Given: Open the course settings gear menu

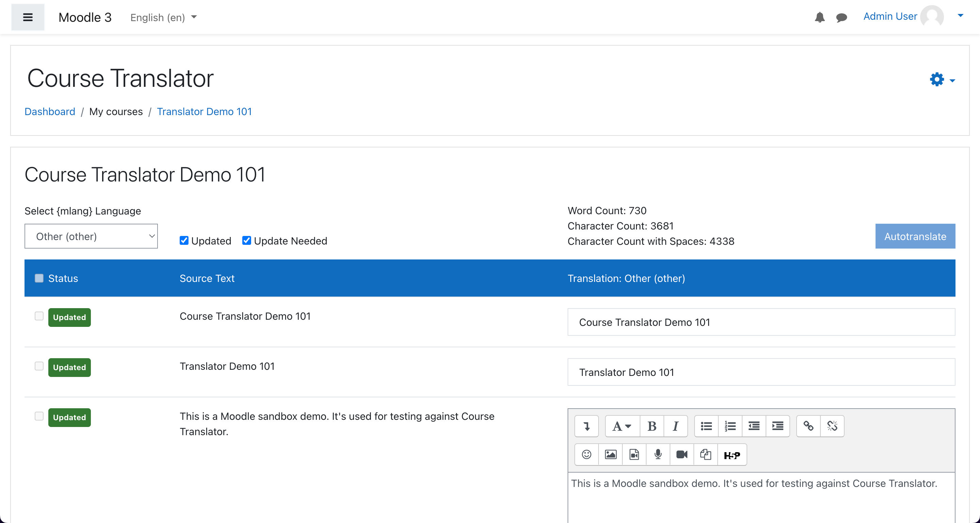Looking at the screenshot, I should pos(937,80).
